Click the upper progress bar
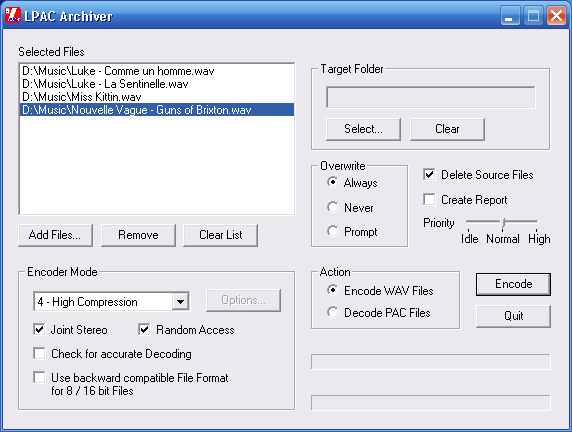Screen dimensions: 572x432 point(430,362)
